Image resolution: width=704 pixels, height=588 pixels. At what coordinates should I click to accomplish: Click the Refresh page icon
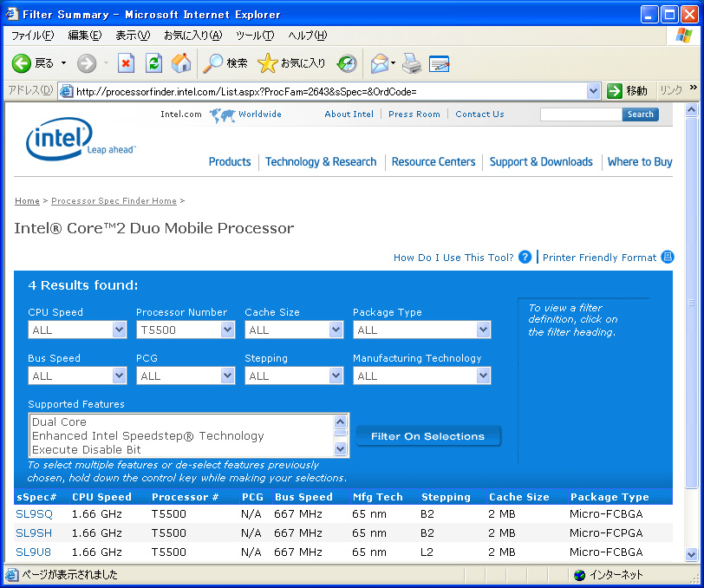pyautogui.click(x=153, y=63)
